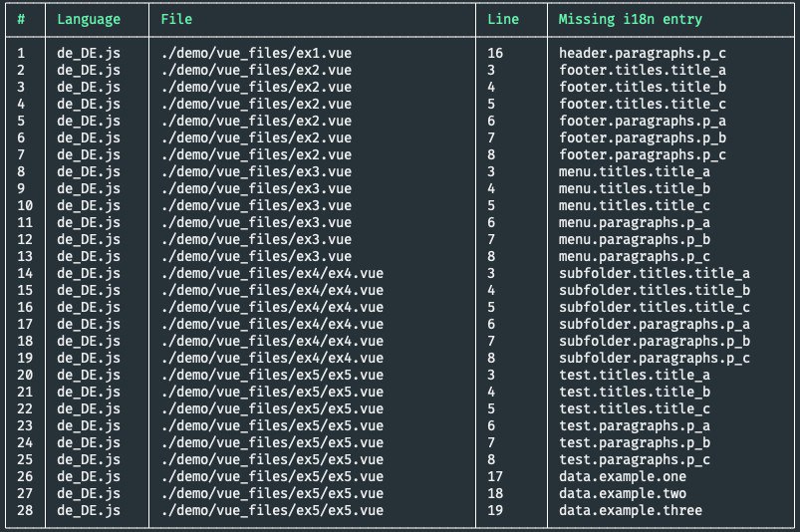Screen dimensions: 800x532
Task: Select the 'test.paragraphs.p_c' entry
Action: coord(635,459)
